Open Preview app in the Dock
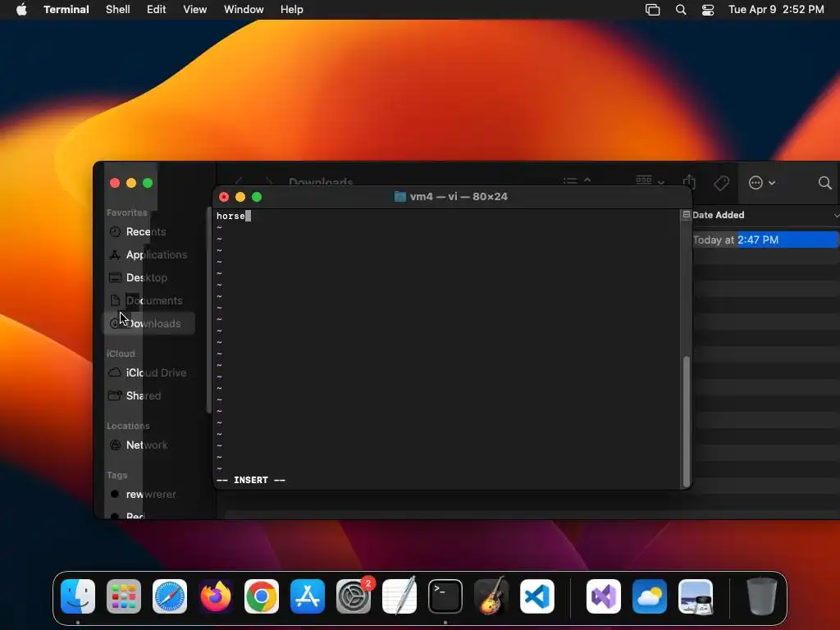Screen dimensions: 840x630 (x=696, y=596)
